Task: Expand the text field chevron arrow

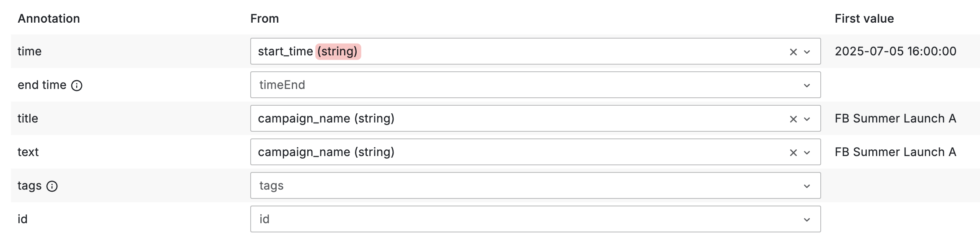Action: (x=807, y=153)
